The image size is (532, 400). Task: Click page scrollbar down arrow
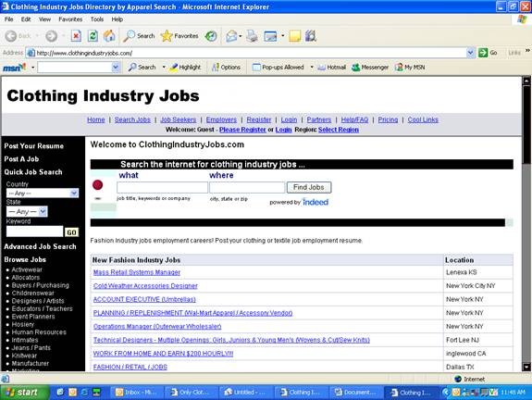click(x=526, y=367)
